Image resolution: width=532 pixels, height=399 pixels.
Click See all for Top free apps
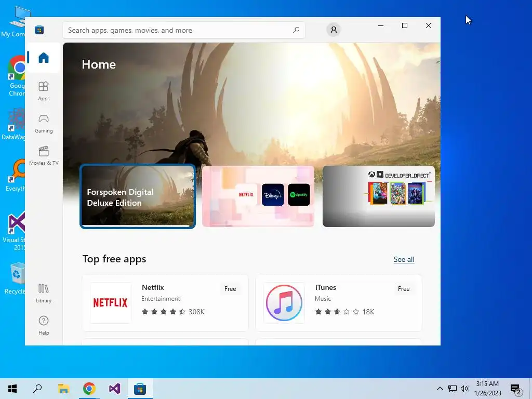point(404,260)
